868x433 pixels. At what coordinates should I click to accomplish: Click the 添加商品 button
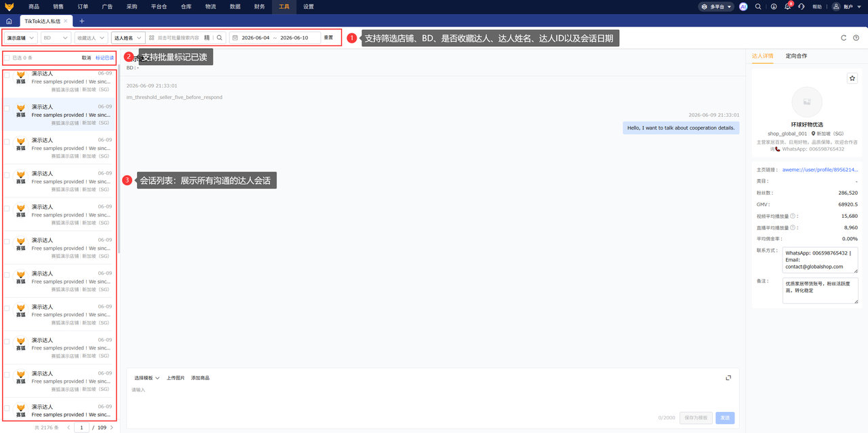[x=200, y=378]
